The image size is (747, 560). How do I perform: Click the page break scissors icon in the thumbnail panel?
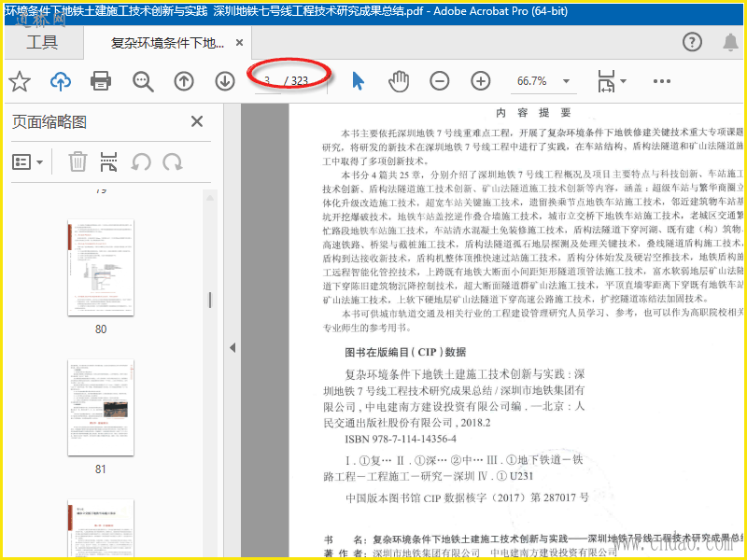[x=108, y=161]
